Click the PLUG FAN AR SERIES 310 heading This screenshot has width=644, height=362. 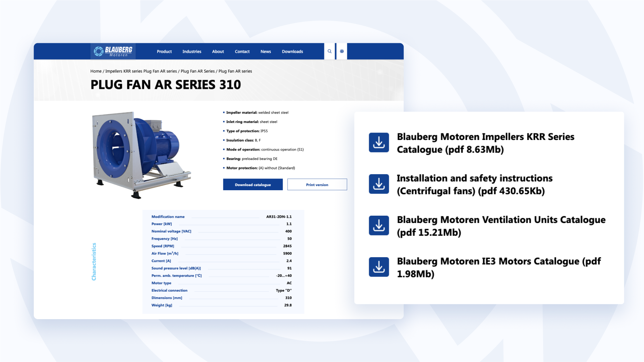click(x=166, y=85)
